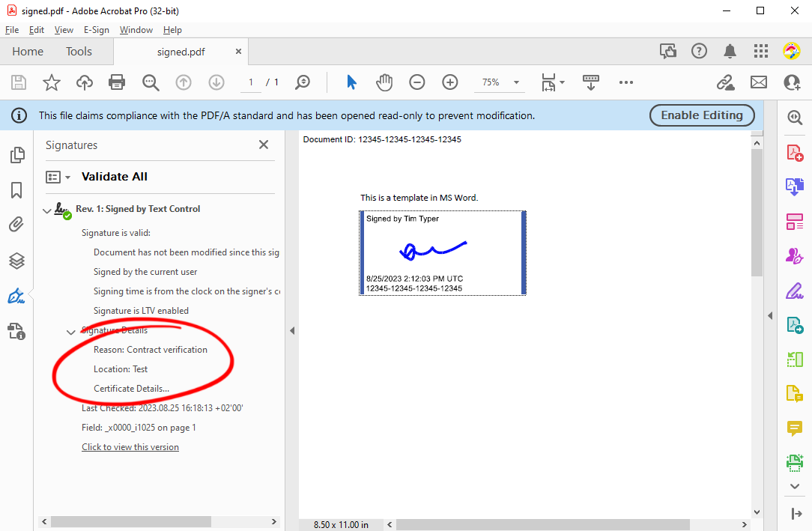
Task: Click the PDF/A info icon in banner
Action: (19, 115)
